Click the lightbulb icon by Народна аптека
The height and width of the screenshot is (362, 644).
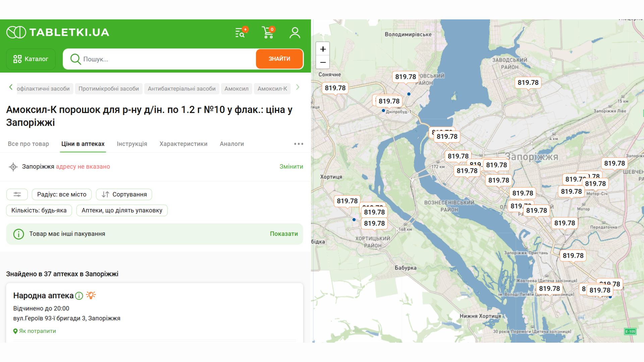[x=91, y=295]
